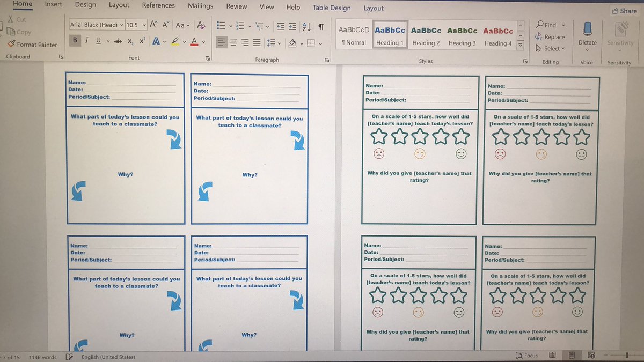
Task: Apply the Heading 3 style
Action: click(462, 36)
